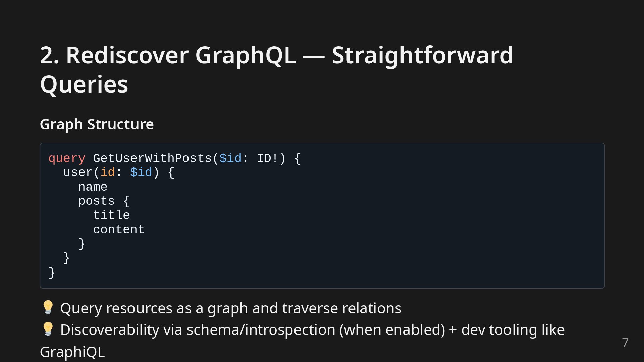The image size is (644, 362).
Task: Click the "posts" field in the code
Action: tap(96, 201)
